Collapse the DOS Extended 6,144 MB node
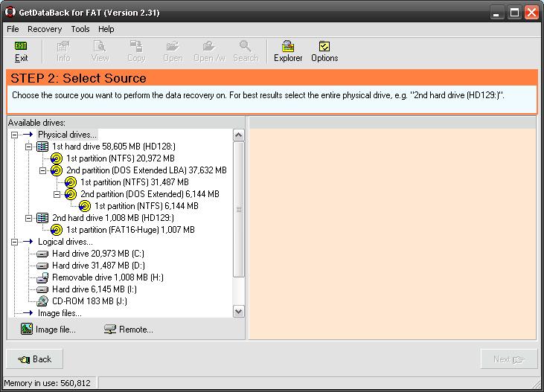The width and height of the screenshot is (544, 392). tap(57, 194)
